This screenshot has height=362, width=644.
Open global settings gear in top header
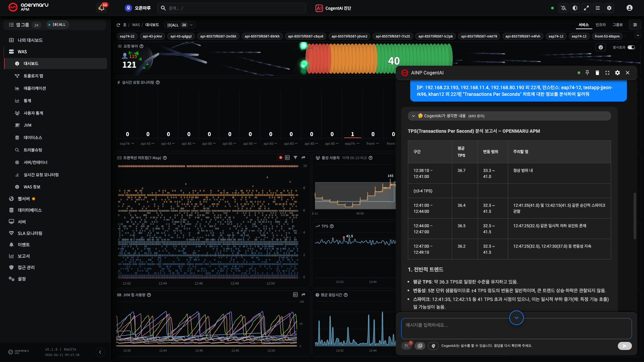click(609, 8)
